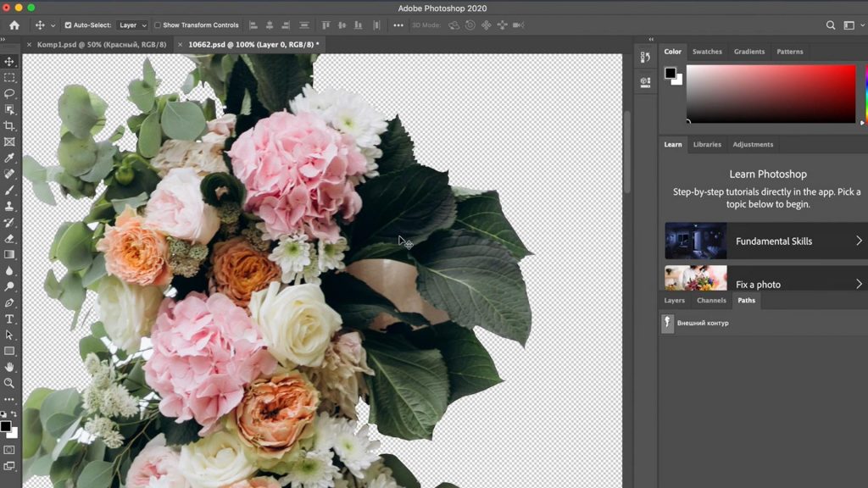Image resolution: width=868 pixels, height=488 pixels.
Task: Open the Komp1.psd document tab
Action: point(102,44)
